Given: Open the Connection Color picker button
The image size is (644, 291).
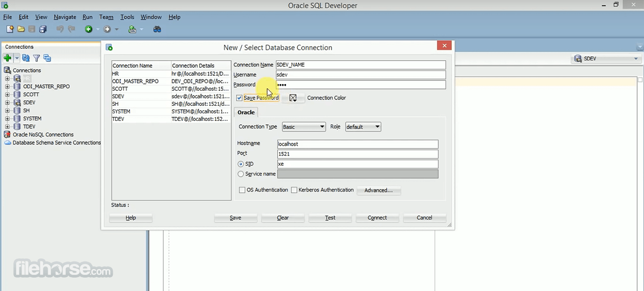Looking at the screenshot, I should click(293, 98).
